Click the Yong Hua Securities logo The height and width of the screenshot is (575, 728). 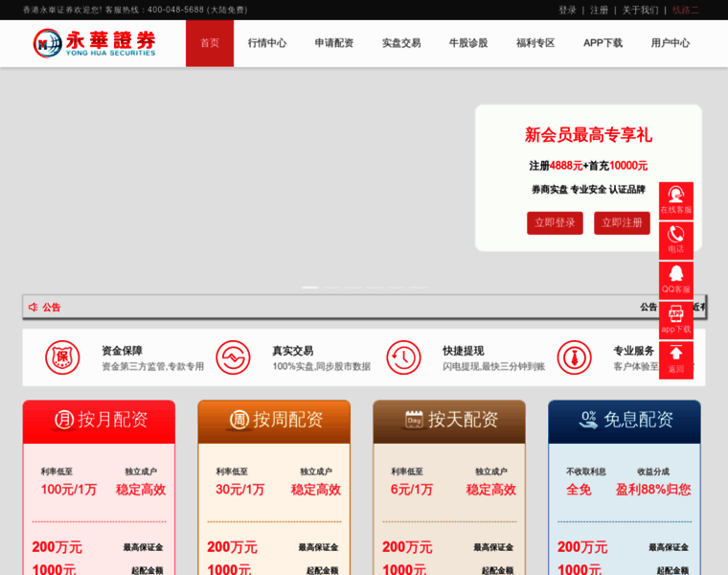click(94, 43)
